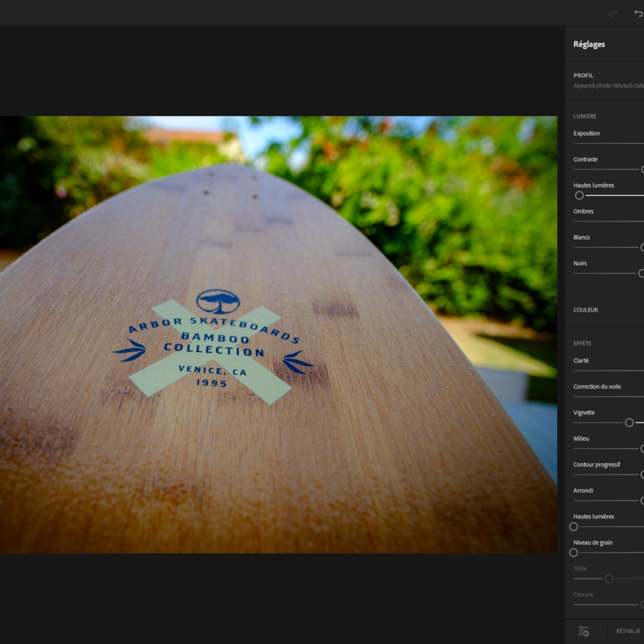Screen dimensions: 644x644
Task: Click on the Exposition slider track
Action: (609, 144)
